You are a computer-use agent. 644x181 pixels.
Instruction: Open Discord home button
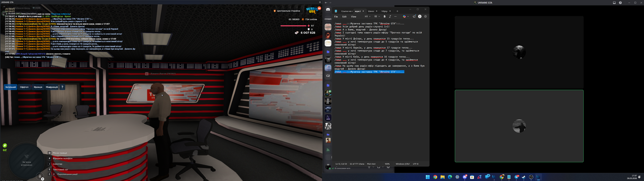click(x=328, y=10)
